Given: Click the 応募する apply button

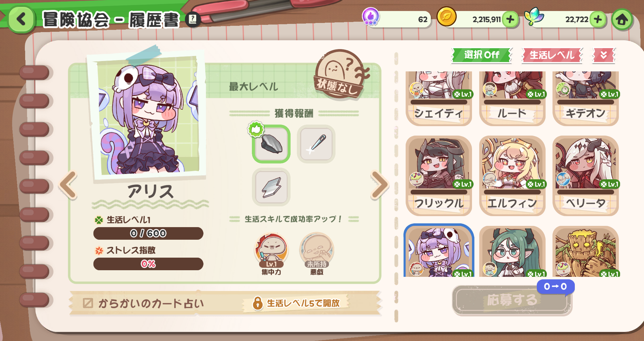Looking at the screenshot, I should [x=512, y=300].
